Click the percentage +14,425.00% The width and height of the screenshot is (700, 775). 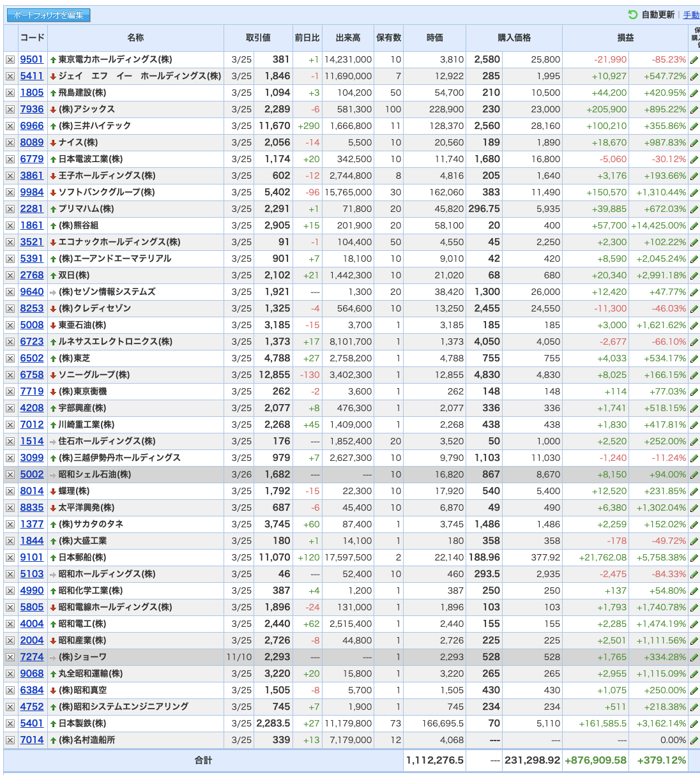[x=658, y=225]
